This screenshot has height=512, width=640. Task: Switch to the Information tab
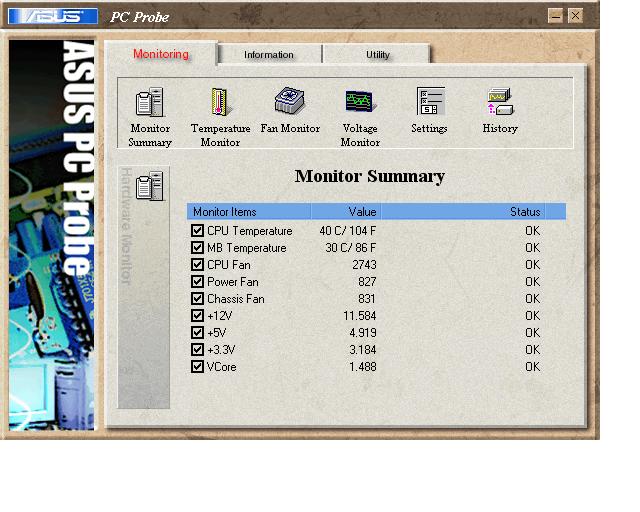point(269,55)
